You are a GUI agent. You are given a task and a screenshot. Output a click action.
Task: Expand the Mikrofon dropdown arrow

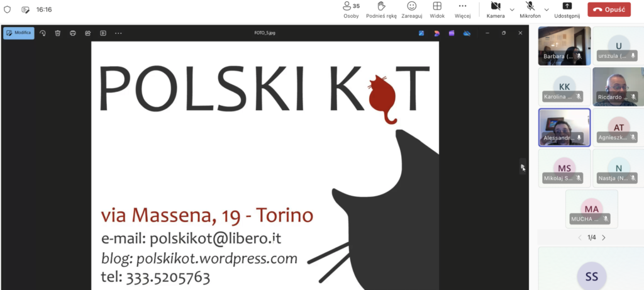tap(547, 9)
